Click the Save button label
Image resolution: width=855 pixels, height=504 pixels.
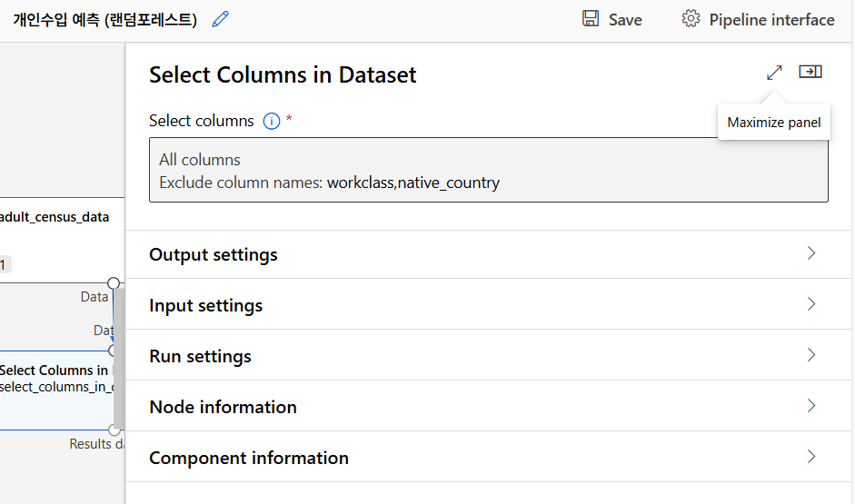(625, 20)
